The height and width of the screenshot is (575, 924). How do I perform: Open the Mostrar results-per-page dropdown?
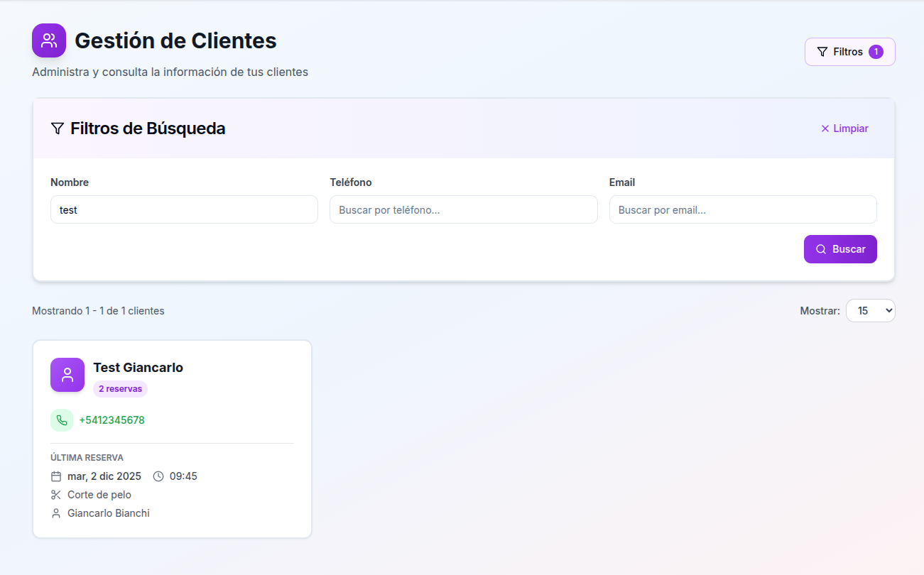(870, 310)
